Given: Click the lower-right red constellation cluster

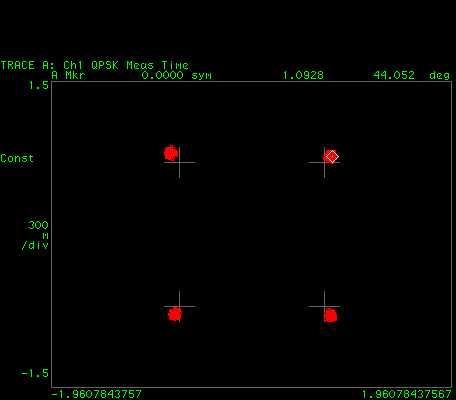Looking at the screenshot, I should (330, 315).
